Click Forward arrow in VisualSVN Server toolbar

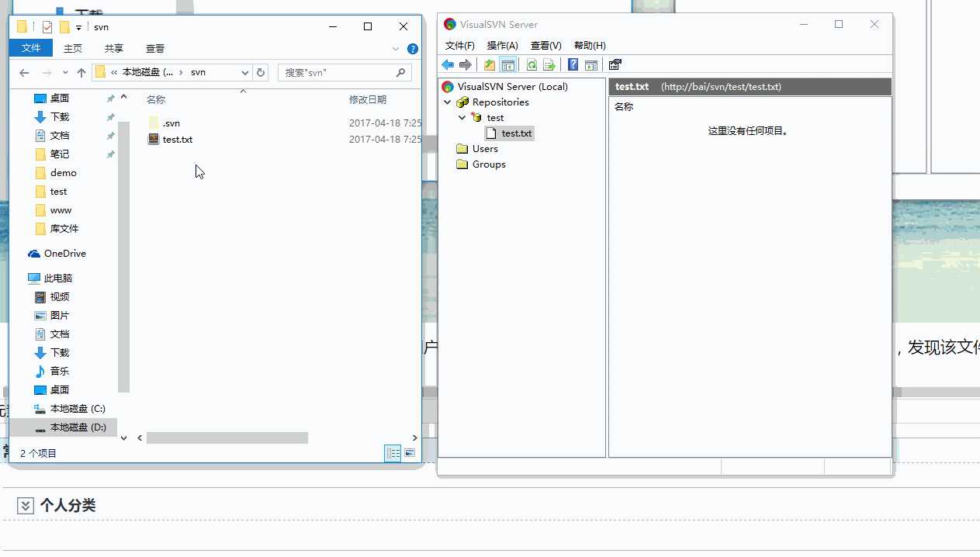[x=465, y=65]
